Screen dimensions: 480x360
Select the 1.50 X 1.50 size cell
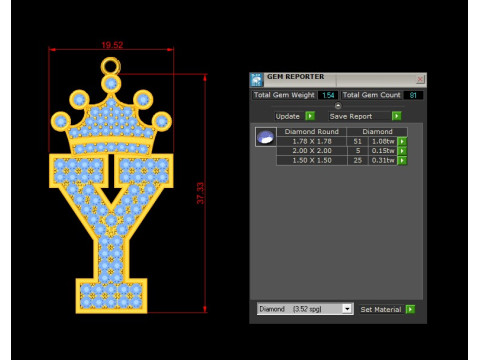click(312, 161)
